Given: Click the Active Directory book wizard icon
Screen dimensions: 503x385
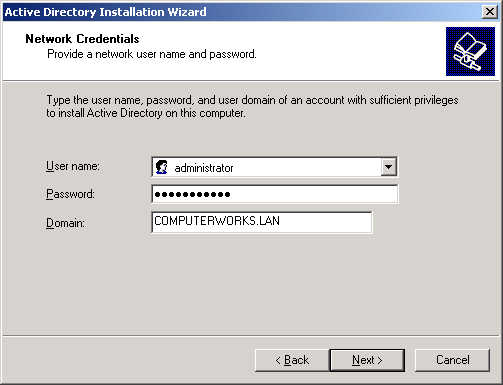Looking at the screenshot, I should pos(470,51).
